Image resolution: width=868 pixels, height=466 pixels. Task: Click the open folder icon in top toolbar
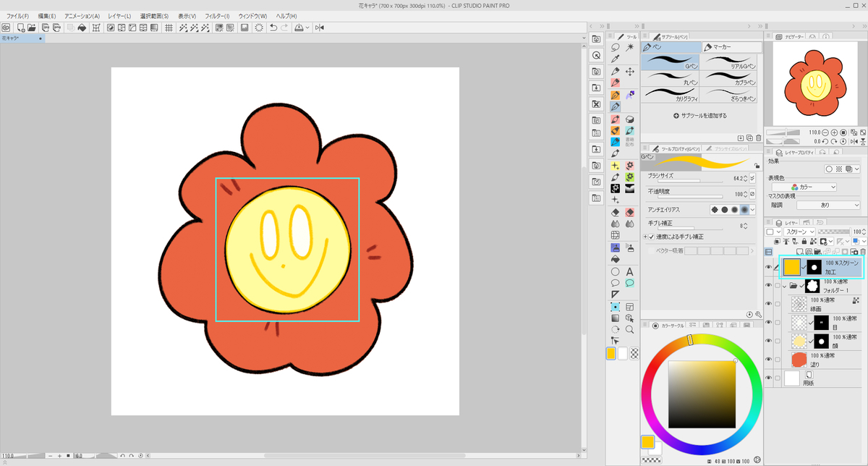pyautogui.click(x=33, y=27)
